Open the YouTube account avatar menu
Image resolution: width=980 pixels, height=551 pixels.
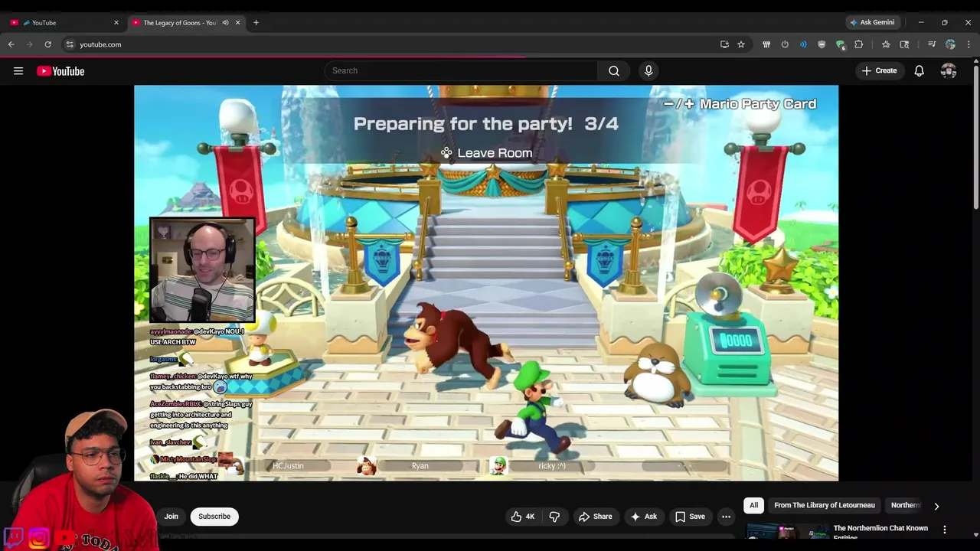tap(949, 71)
